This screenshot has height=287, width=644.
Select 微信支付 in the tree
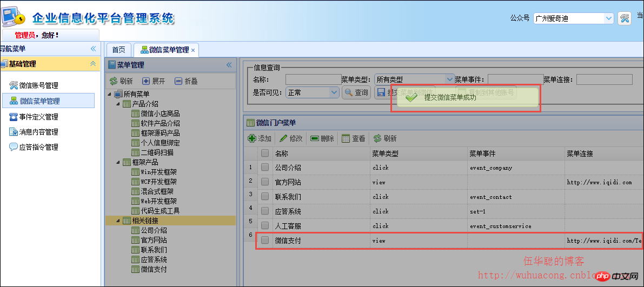point(154,269)
